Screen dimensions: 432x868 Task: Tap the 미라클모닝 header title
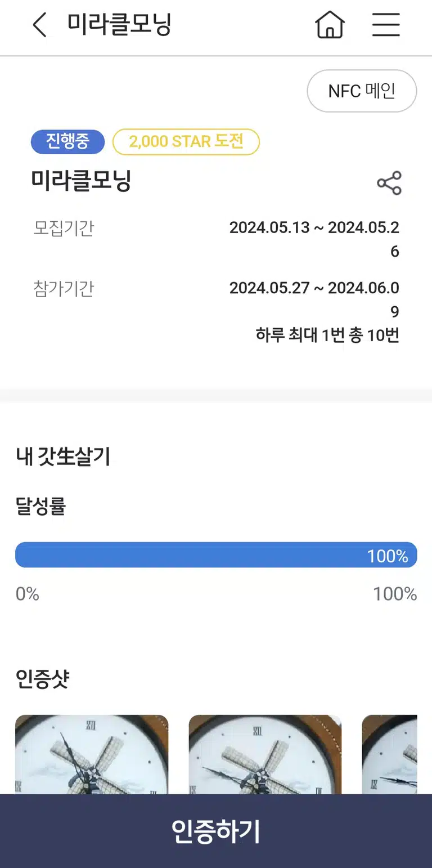(119, 25)
